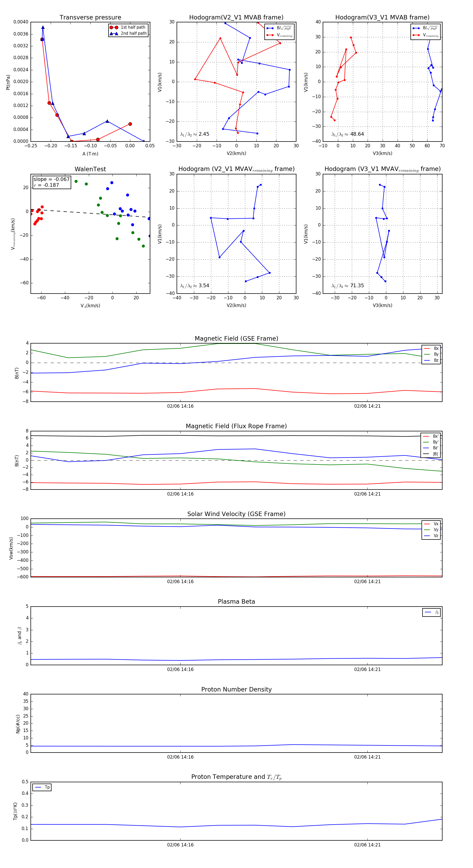
Task: Click the 'Solar Wind Velocity (GSE Frame)' title
Action: [x=236, y=514]
